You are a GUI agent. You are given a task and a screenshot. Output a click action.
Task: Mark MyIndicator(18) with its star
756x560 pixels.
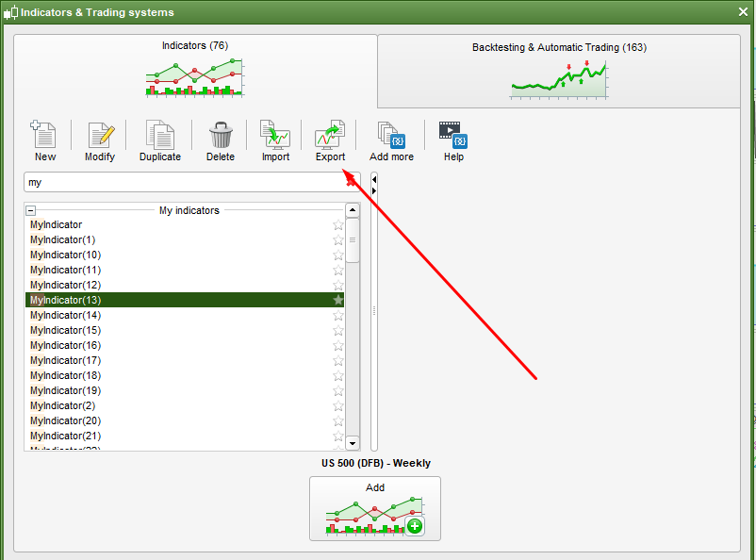coord(338,375)
